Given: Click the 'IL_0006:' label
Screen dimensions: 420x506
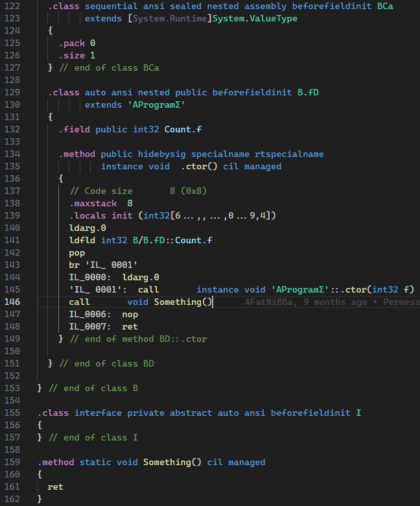Looking at the screenshot, I should click(x=90, y=315).
